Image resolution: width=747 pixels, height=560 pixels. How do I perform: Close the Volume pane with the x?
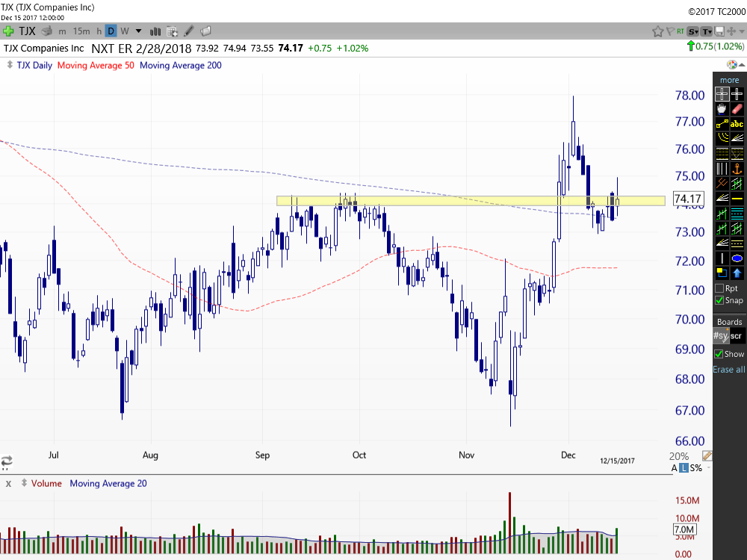pos(7,483)
